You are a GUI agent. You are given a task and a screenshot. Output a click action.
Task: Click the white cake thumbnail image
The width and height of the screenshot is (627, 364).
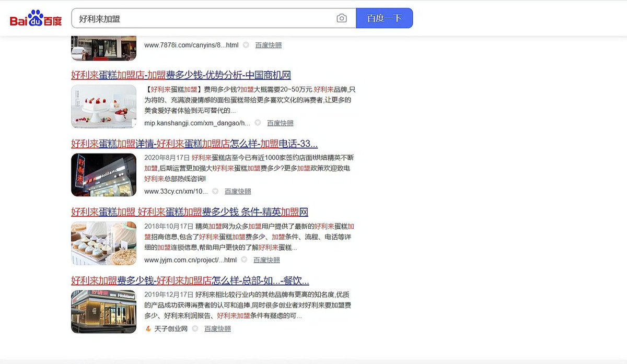click(x=103, y=107)
